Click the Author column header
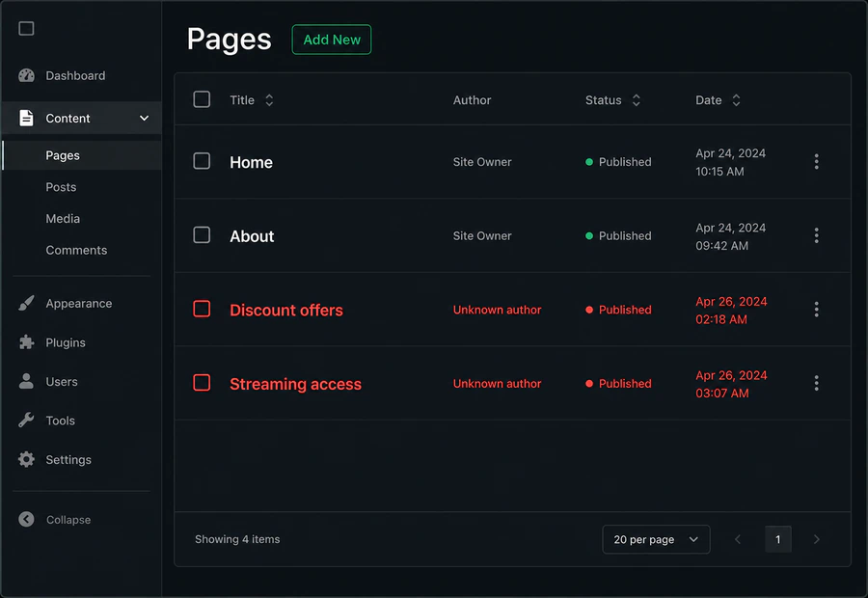868x598 pixels. [x=473, y=100]
